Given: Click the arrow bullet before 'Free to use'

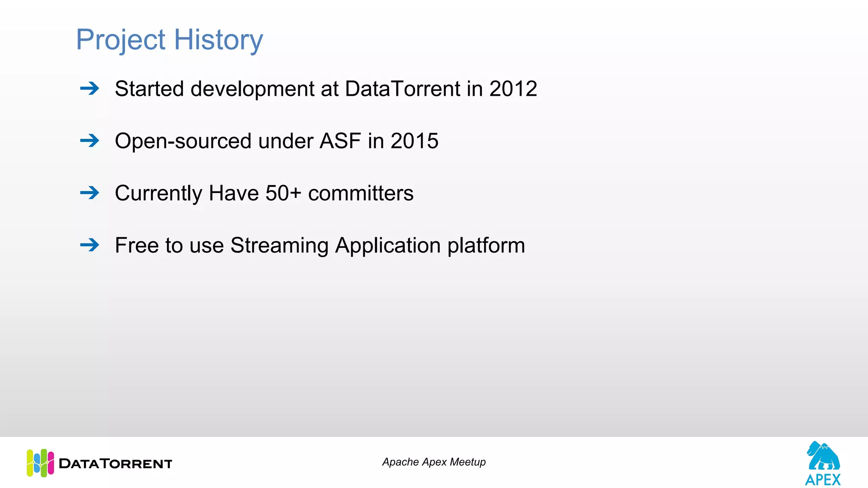Looking at the screenshot, I should click(89, 245).
